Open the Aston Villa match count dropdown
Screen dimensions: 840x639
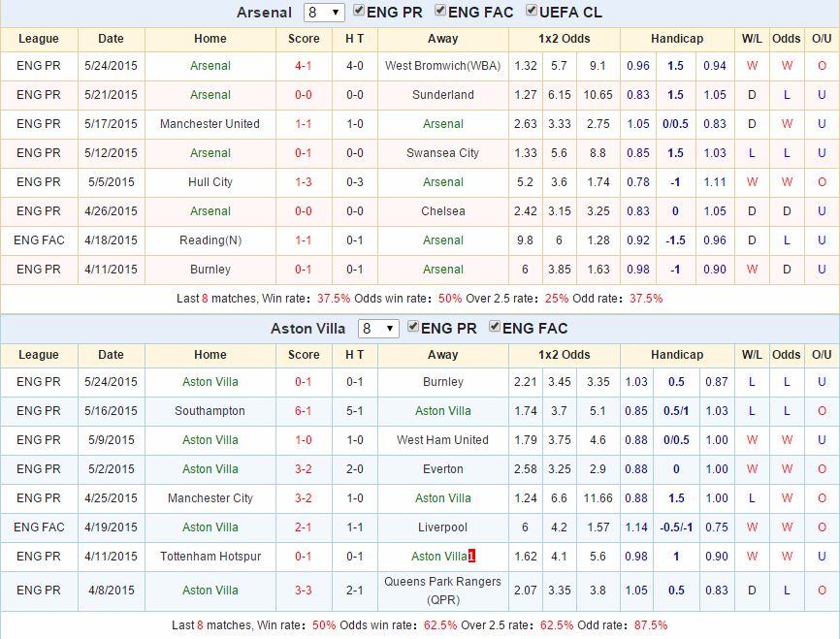click(x=378, y=329)
